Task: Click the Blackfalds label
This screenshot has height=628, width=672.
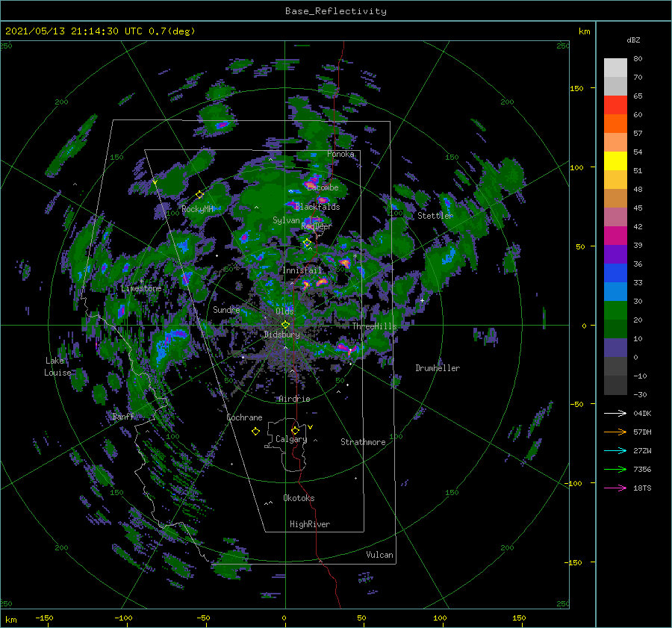Action: 317,207
